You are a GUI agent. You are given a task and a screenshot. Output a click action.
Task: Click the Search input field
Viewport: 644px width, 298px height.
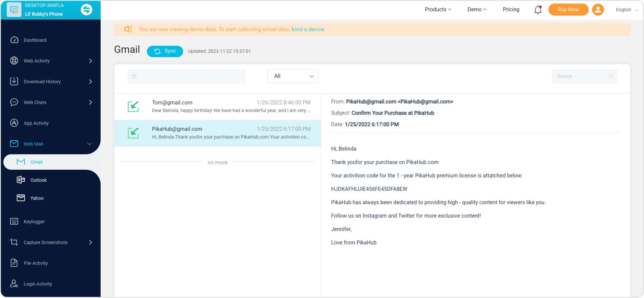click(584, 76)
